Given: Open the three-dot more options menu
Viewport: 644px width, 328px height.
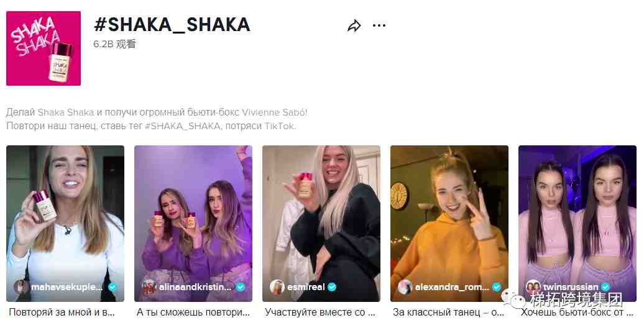Looking at the screenshot, I should point(379,25).
